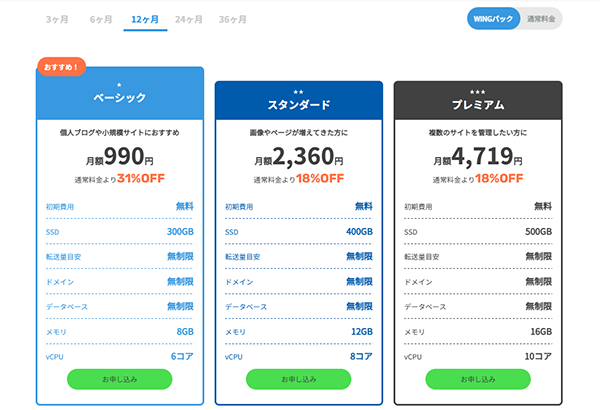The height and width of the screenshot is (410, 600).
Task: Click お申し込み for the プレミアム plan
Action: (x=478, y=379)
